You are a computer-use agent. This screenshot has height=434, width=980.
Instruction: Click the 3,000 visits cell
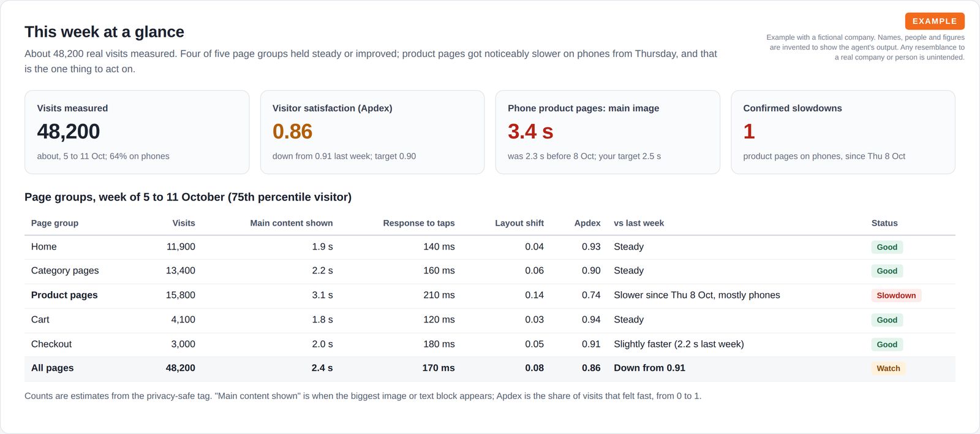click(x=183, y=344)
